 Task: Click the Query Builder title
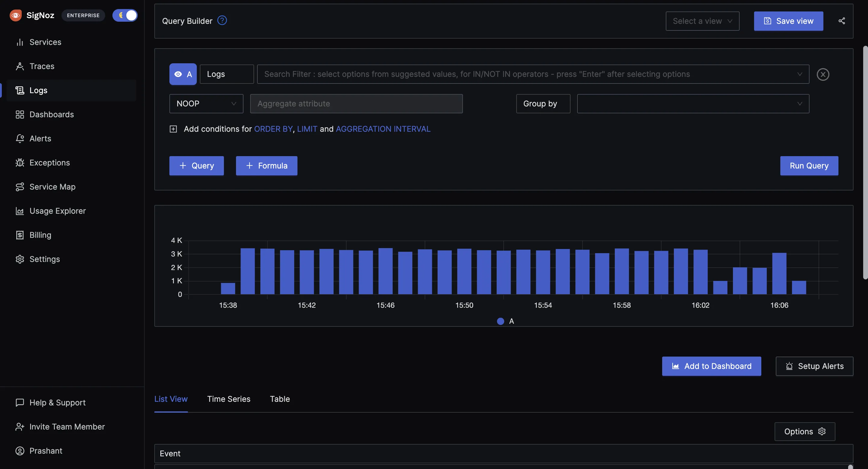(x=187, y=21)
